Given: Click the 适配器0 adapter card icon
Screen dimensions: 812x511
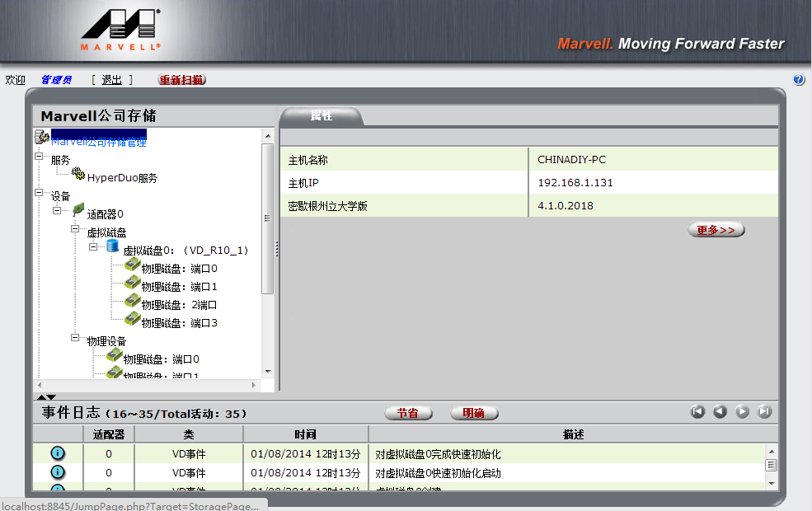Looking at the screenshot, I should tap(78, 209).
